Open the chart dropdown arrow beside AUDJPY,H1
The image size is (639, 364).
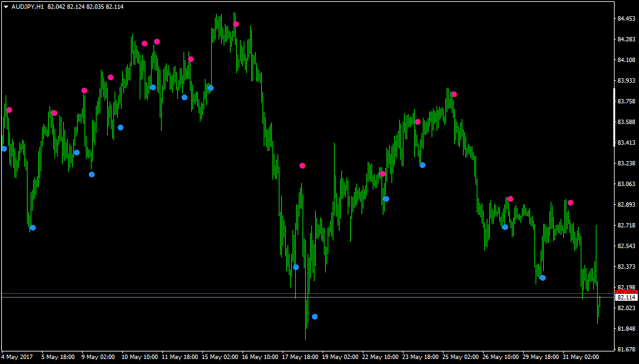click(x=6, y=7)
